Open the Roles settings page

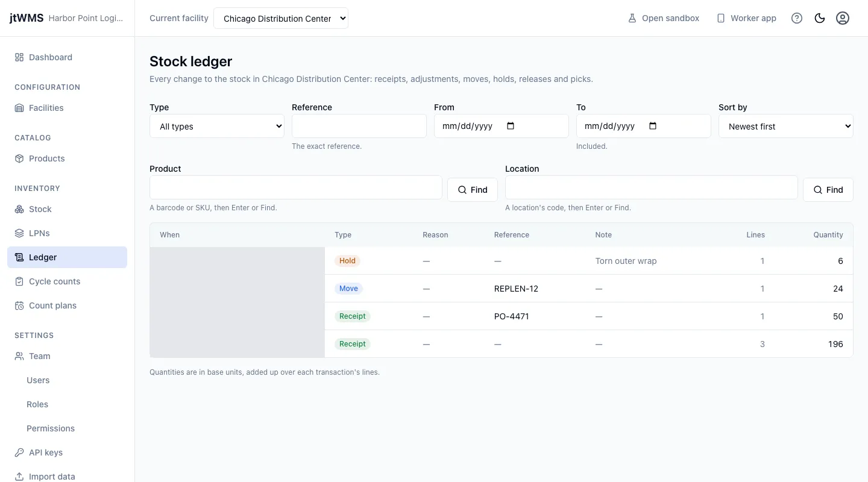coord(37,404)
